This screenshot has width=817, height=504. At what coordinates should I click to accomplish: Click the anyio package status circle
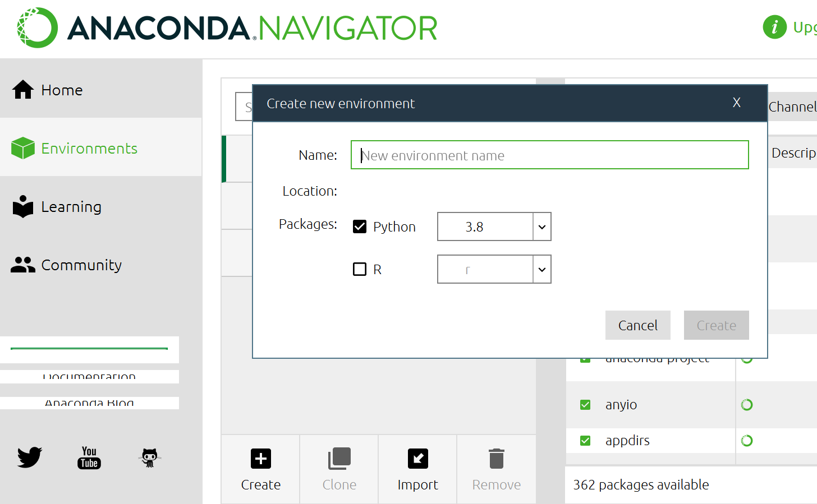tap(747, 405)
